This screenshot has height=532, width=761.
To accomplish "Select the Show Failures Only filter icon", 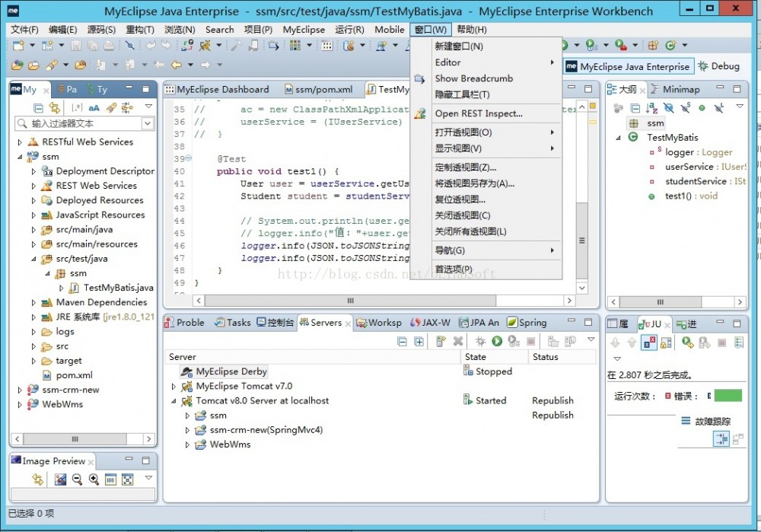I will (x=648, y=341).
